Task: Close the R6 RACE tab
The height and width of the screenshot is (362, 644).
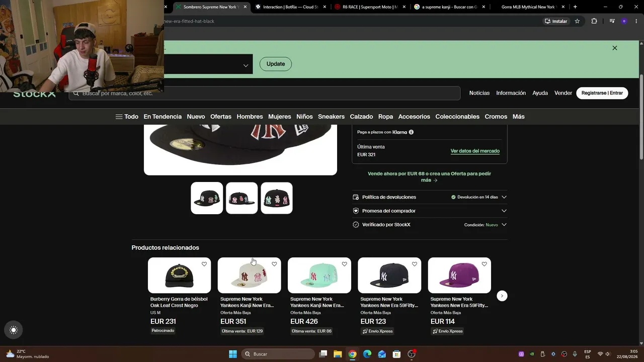Action: pyautogui.click(x=404, y=7)
